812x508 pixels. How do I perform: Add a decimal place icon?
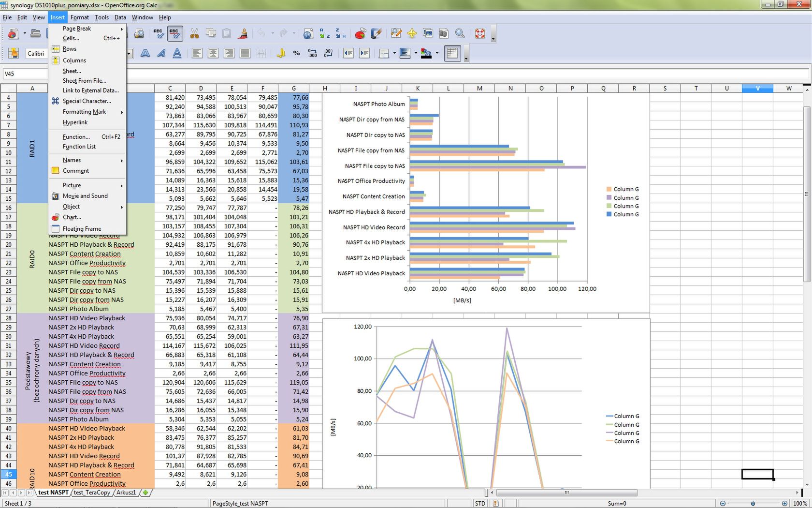(x=312, y=53)
